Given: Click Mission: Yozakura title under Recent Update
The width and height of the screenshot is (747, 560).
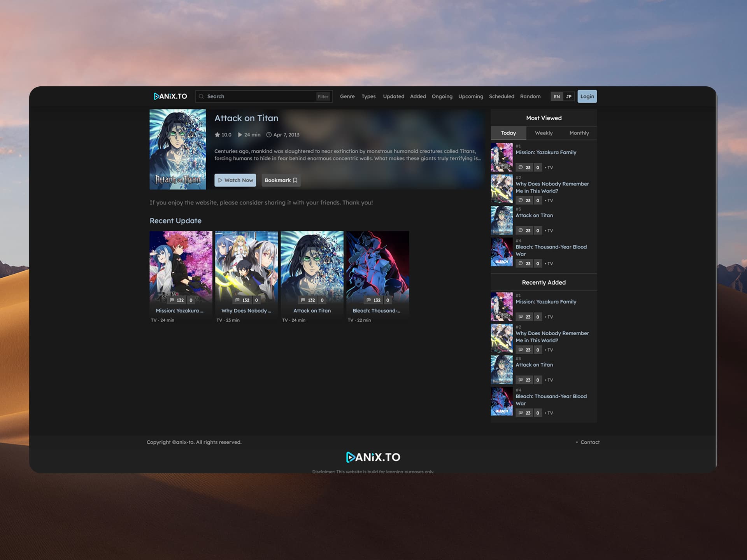Looking at the screenshot, I should 179,311.
